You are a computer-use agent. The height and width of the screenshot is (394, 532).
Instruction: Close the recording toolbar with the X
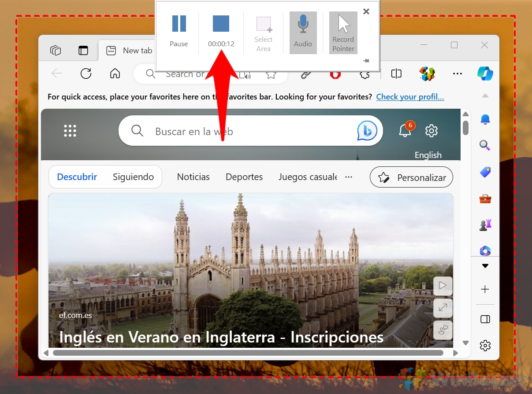[366, 12]
